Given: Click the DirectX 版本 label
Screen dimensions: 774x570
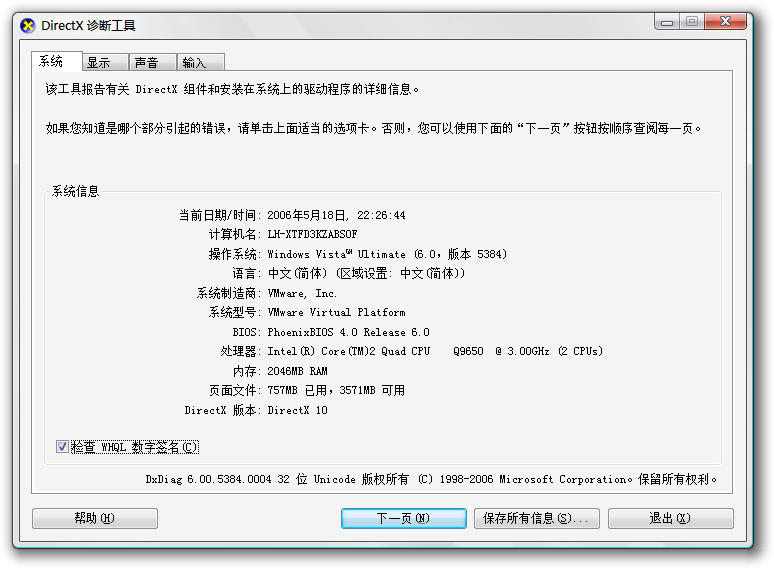Looking at the screenshot, I should 223,410.
